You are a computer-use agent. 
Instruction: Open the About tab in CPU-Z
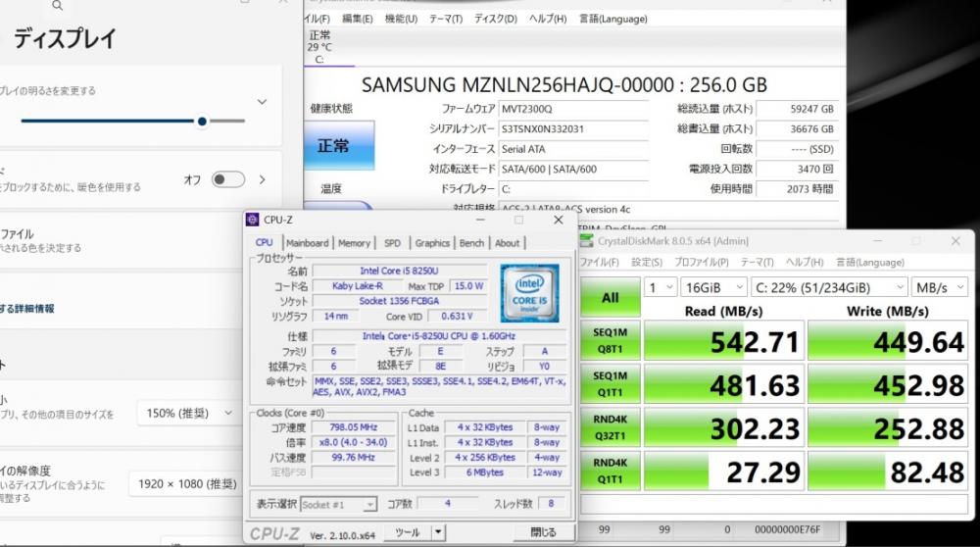507,242
